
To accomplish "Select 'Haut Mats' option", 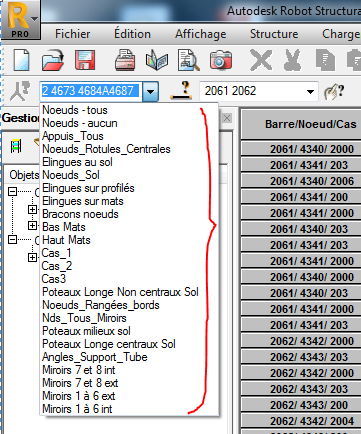I will tap(129, 240).
